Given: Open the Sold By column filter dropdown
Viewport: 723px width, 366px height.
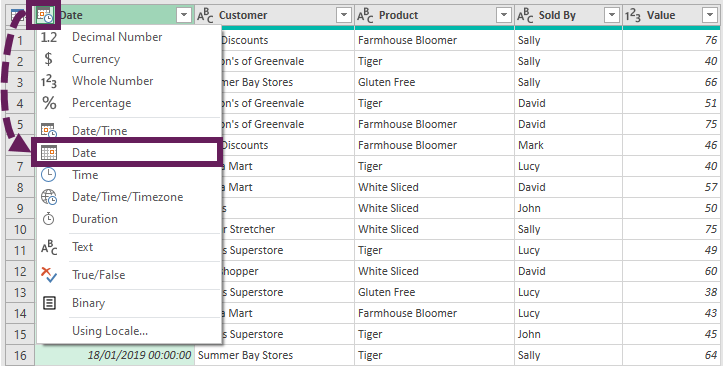Looking at the screenshot, I should click(612, 16).
